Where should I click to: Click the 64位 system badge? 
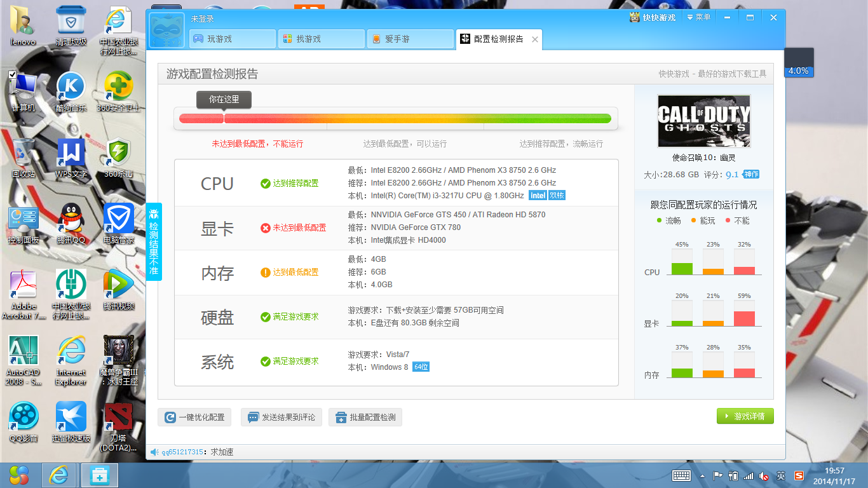click(x=421, y=367)
